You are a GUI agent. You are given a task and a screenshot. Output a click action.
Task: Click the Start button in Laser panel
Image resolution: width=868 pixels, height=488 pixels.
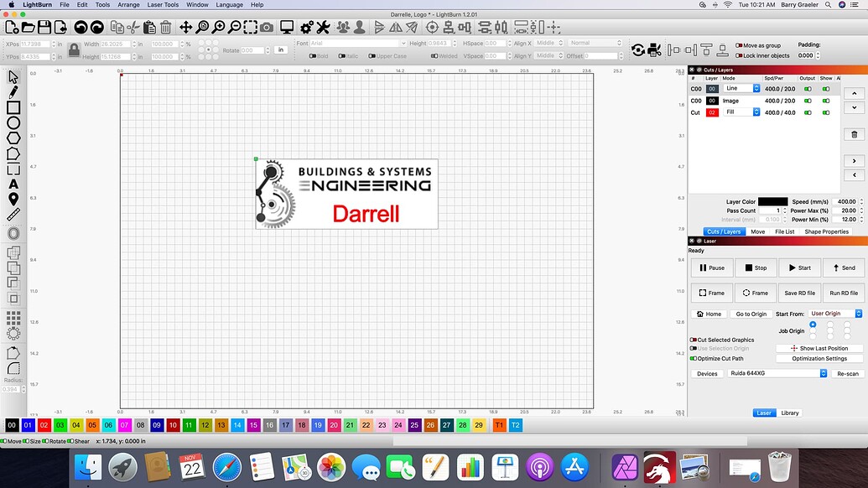799,267
